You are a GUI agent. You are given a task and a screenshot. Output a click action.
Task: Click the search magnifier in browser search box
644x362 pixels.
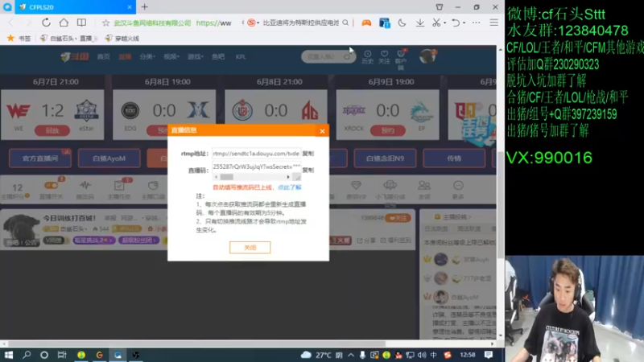tap(346, 23)
